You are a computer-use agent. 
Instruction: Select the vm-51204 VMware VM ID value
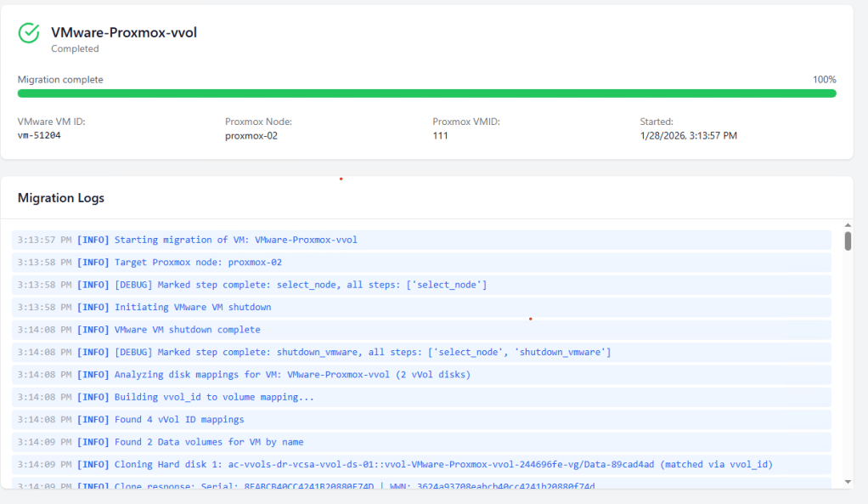[39, 135]
